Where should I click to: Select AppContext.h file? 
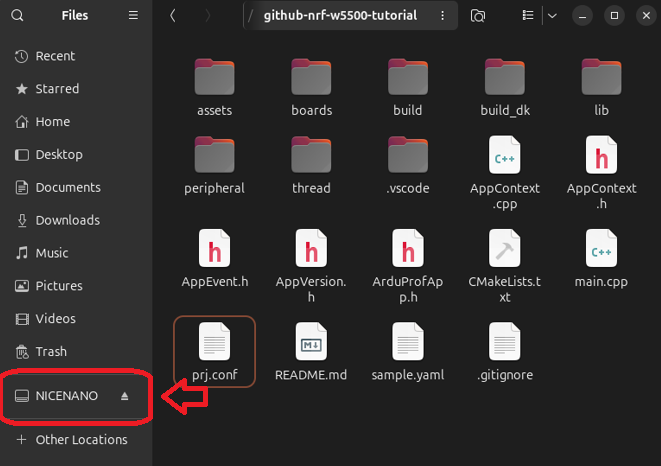pos(602,173)
